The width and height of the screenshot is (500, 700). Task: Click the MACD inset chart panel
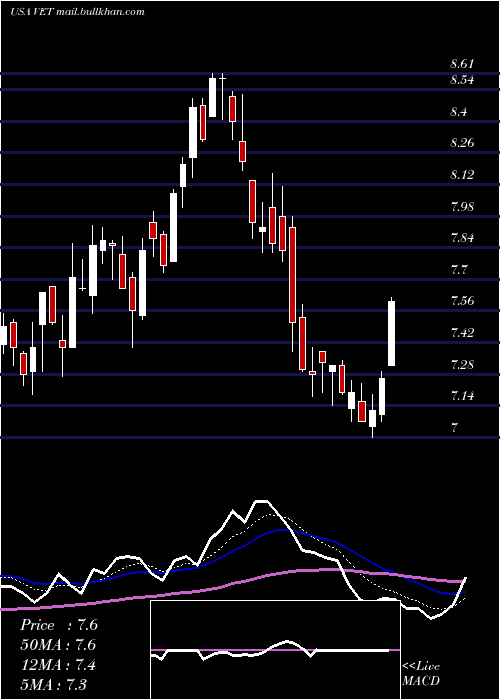(x=275, y=650)
